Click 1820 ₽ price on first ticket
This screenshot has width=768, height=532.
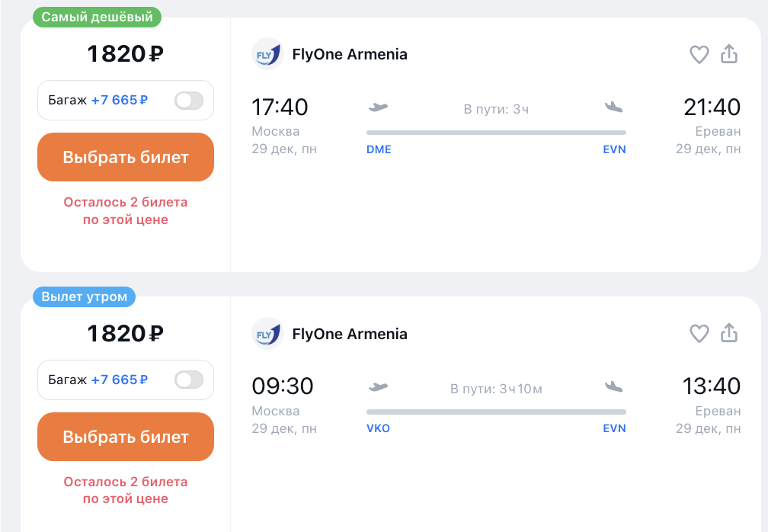point(126,54)
